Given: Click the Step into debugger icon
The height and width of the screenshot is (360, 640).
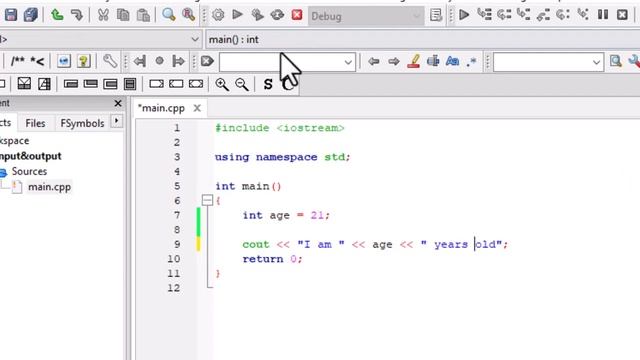Looking at the screenshot, I should coord(524,15).
